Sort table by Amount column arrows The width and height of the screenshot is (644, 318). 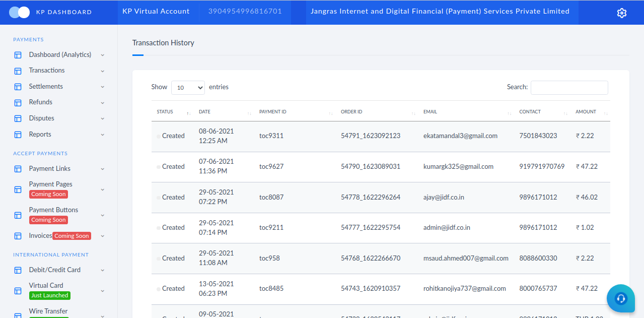tap(606, 113)
